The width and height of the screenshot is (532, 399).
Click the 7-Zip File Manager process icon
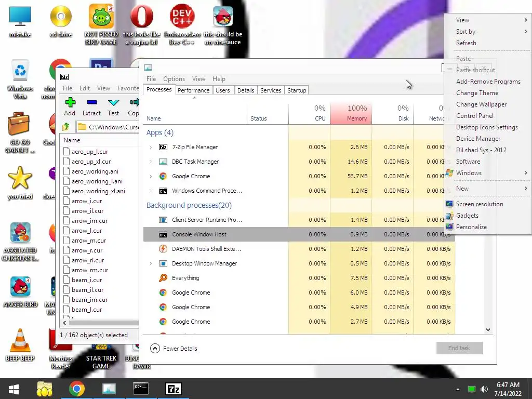(163, 147)
